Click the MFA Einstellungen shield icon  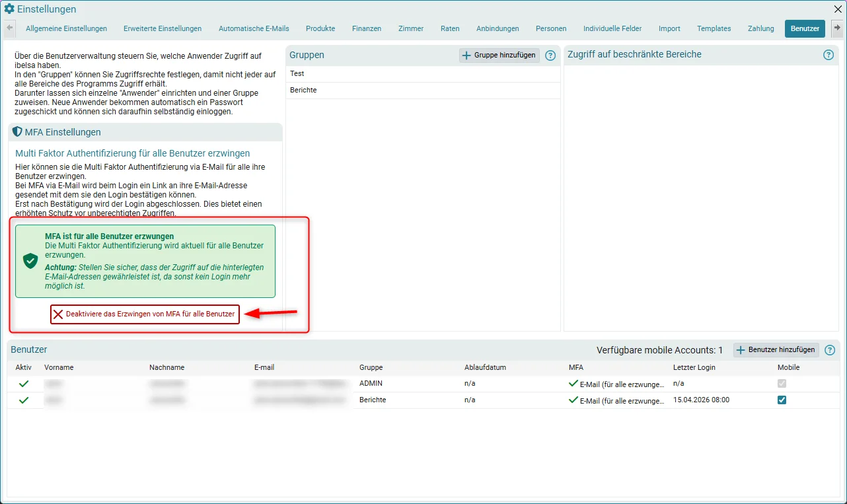17,132
